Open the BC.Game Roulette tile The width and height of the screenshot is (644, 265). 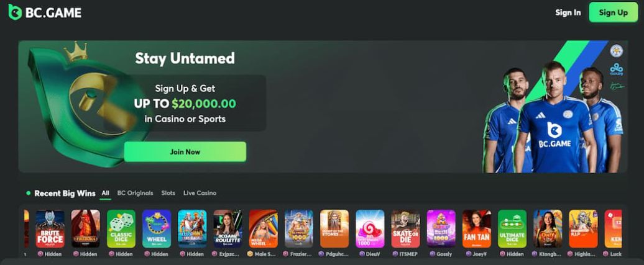(228, 228)
